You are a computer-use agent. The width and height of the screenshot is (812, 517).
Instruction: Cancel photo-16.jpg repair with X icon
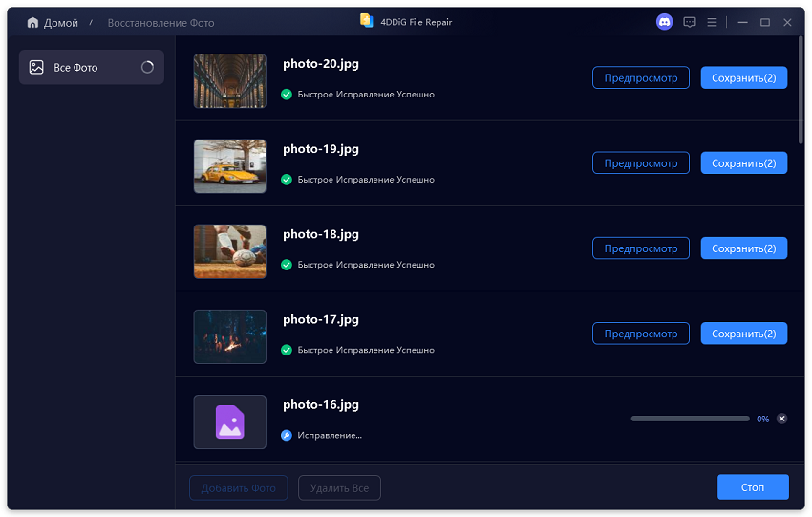(x=781, y=419)
